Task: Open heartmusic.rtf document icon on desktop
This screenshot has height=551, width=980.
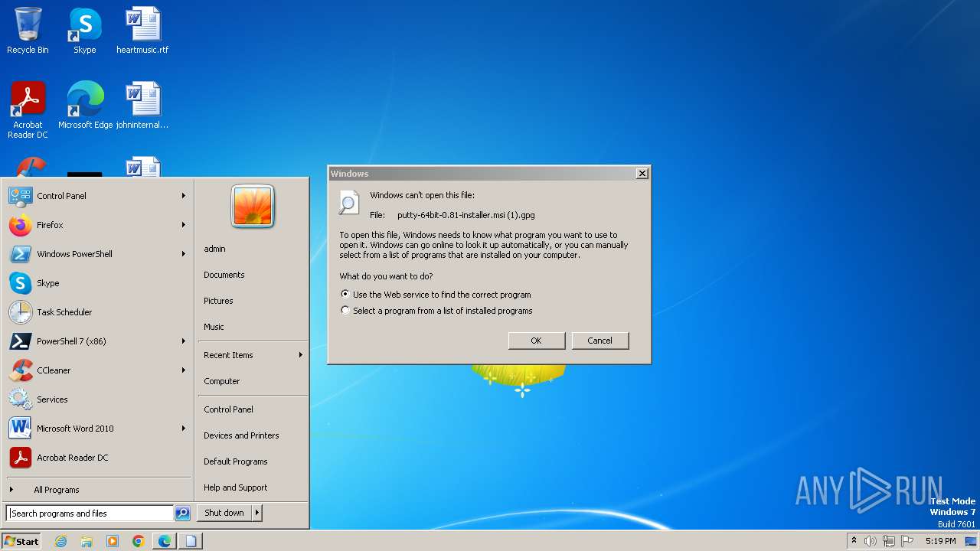Action: pyautogui.click(x=142, y=31)
